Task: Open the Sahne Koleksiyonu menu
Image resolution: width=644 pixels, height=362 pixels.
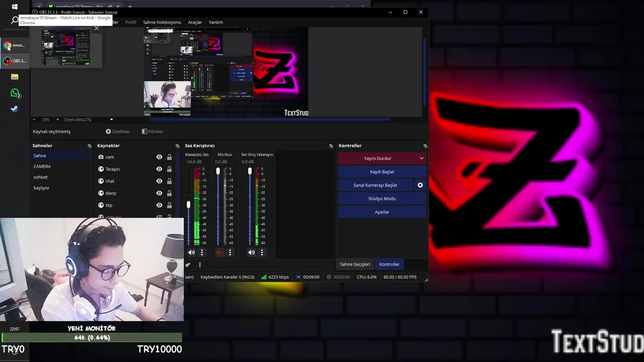Action: 162,22
